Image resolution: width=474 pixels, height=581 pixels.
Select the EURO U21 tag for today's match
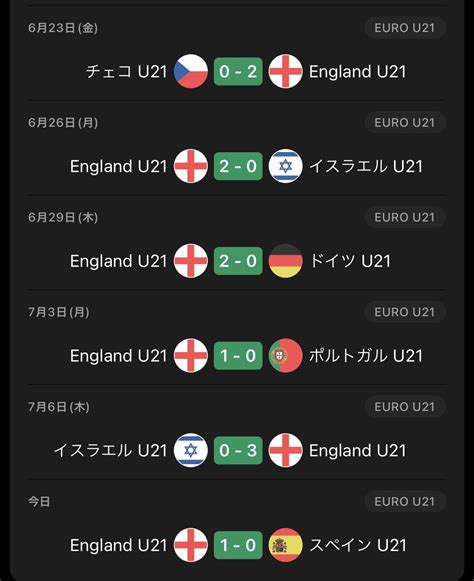pos(405,501)
